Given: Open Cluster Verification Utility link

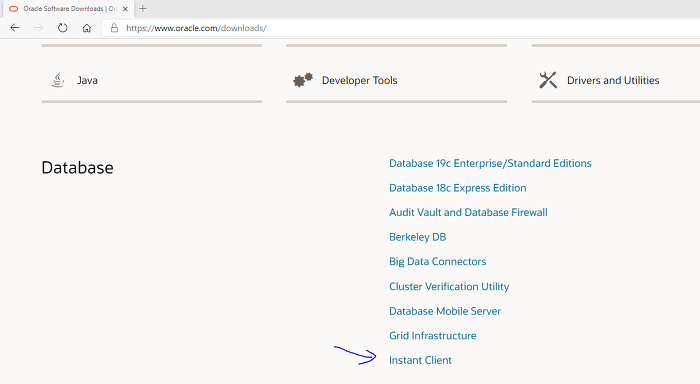Looking at the screenshot, I should coord(449,287).
